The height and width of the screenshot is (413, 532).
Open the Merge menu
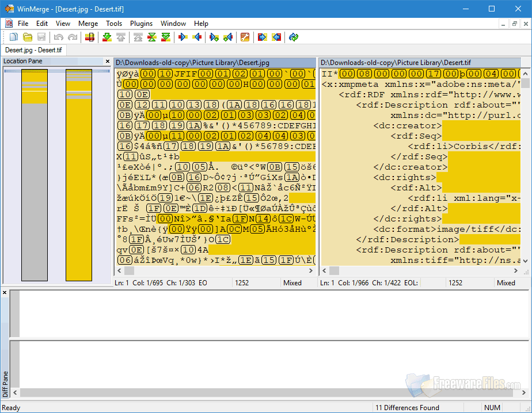click(x=88, y=24)
